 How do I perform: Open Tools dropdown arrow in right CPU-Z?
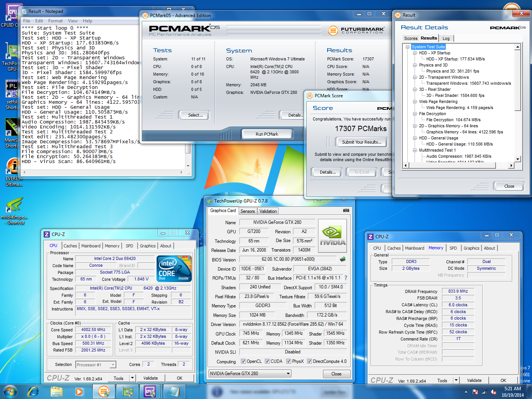[456, 380]
